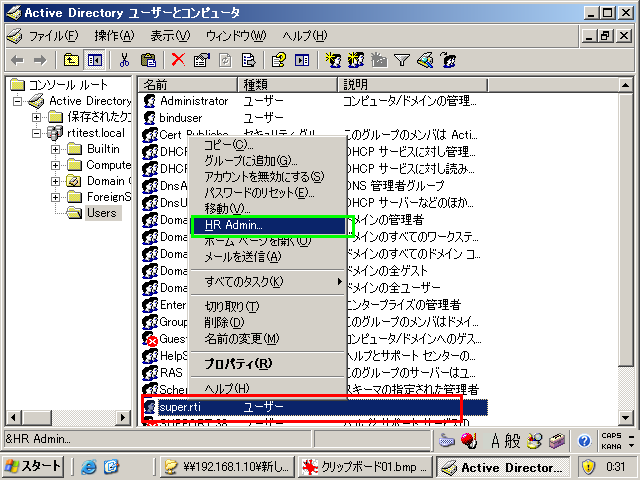Open the 操作 menu
The image size is (640, 480).
(x=114, y=36)
